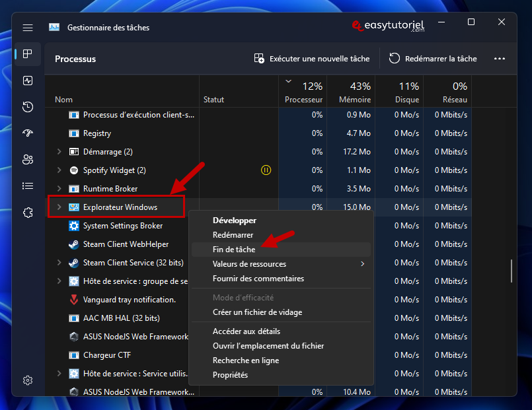Click the Runtime Broker process icon

pyautogui.click(x=73, y=189)
